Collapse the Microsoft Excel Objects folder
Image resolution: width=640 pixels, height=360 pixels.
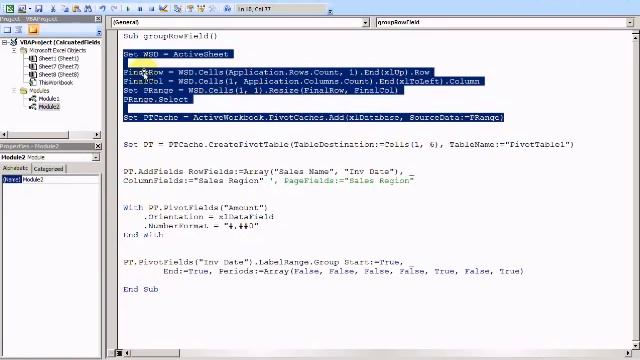[14, 50]
